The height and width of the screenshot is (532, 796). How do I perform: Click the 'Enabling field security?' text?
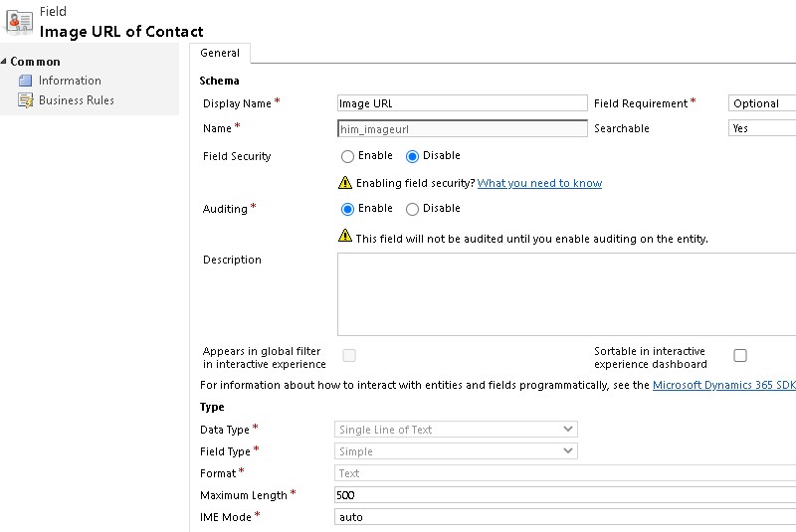tap(416, 183)
